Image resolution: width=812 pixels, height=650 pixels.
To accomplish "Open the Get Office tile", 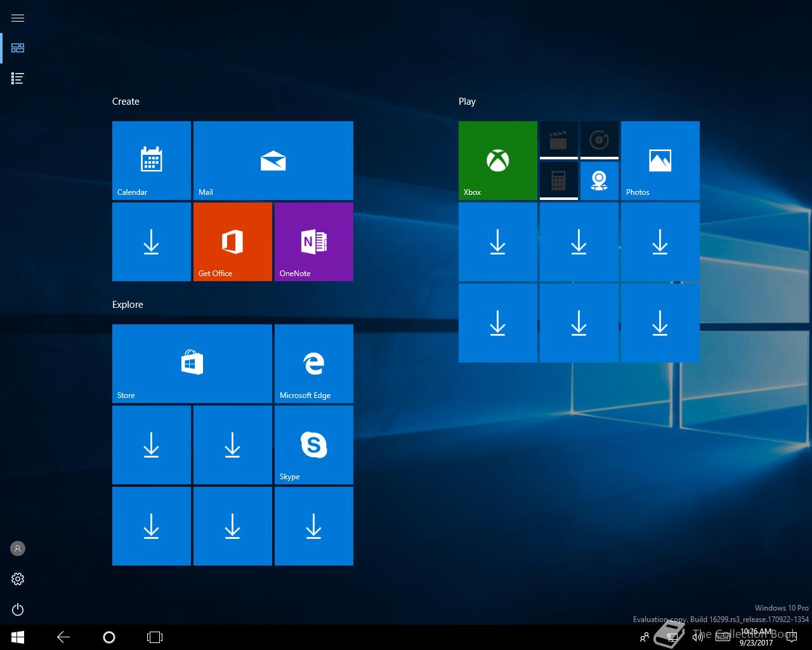I will click(x=233, y=242).
